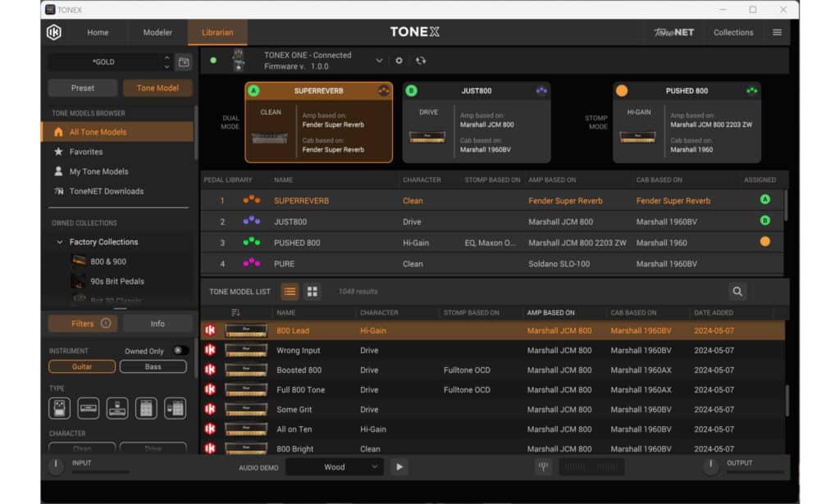Switch tone model list to list view
This screenshot has height=504, width=840.
(x=290, y=292)
